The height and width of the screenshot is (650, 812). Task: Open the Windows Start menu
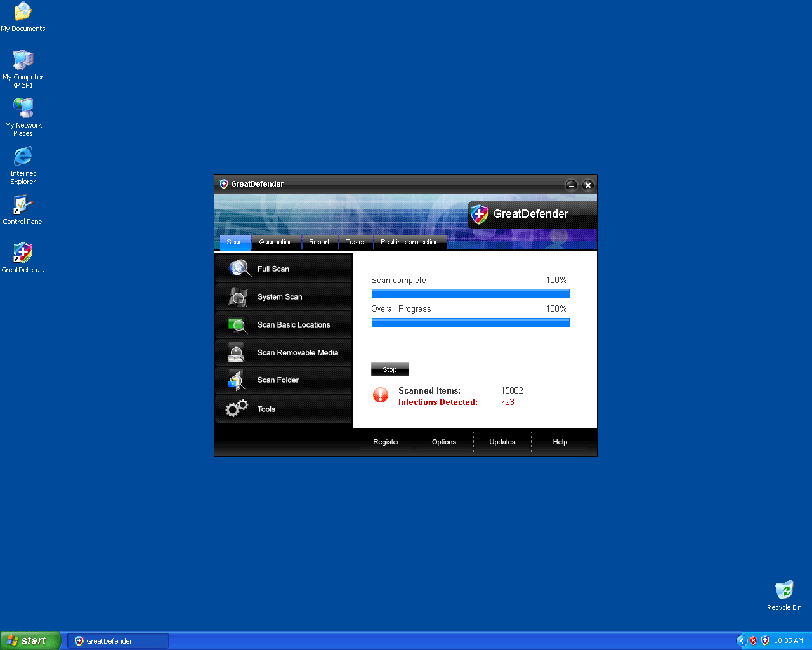(x=30, y=640)
